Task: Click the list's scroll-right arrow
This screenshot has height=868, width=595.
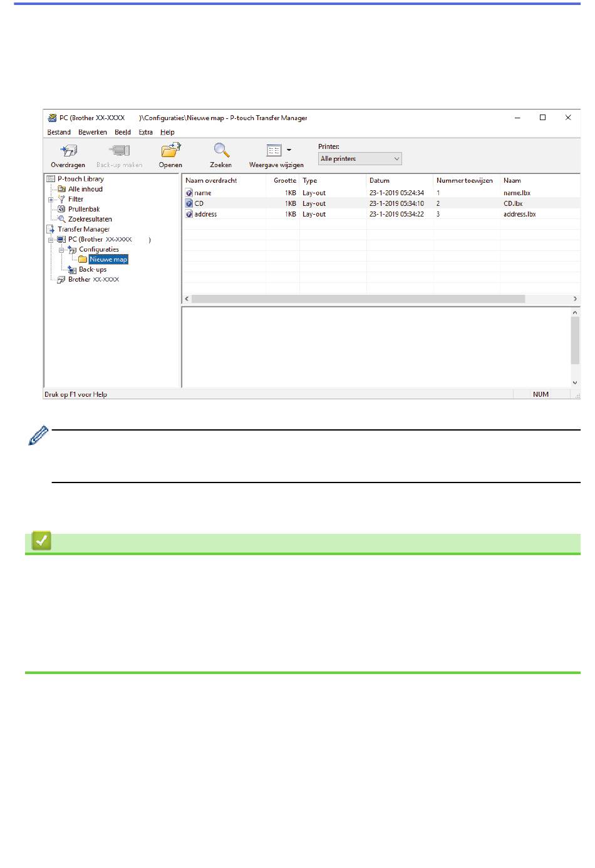Action: click(575, 299)
